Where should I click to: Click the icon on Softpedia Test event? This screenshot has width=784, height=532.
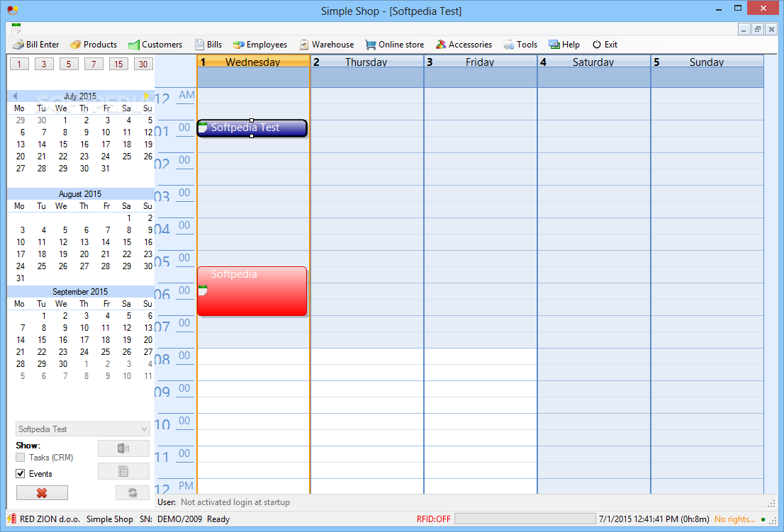[203, 128]
